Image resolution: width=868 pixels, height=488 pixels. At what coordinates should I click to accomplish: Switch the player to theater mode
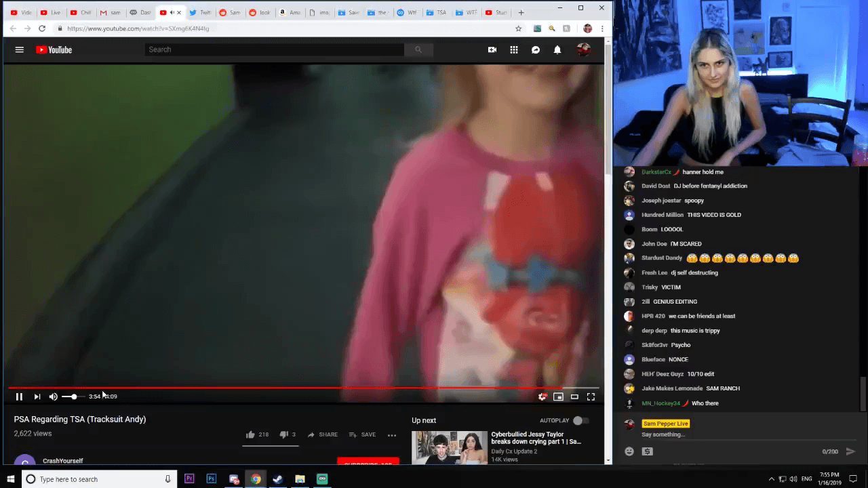574,396
